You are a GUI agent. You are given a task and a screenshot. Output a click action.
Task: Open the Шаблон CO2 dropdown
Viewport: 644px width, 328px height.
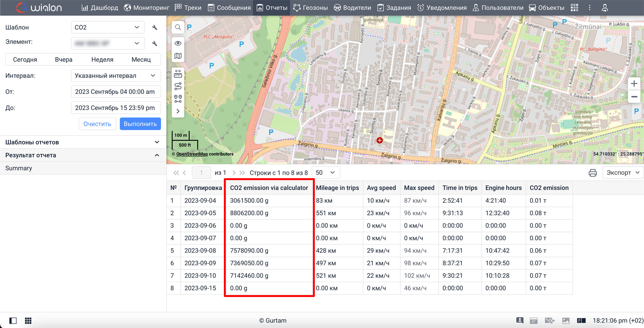coord(108,27)
